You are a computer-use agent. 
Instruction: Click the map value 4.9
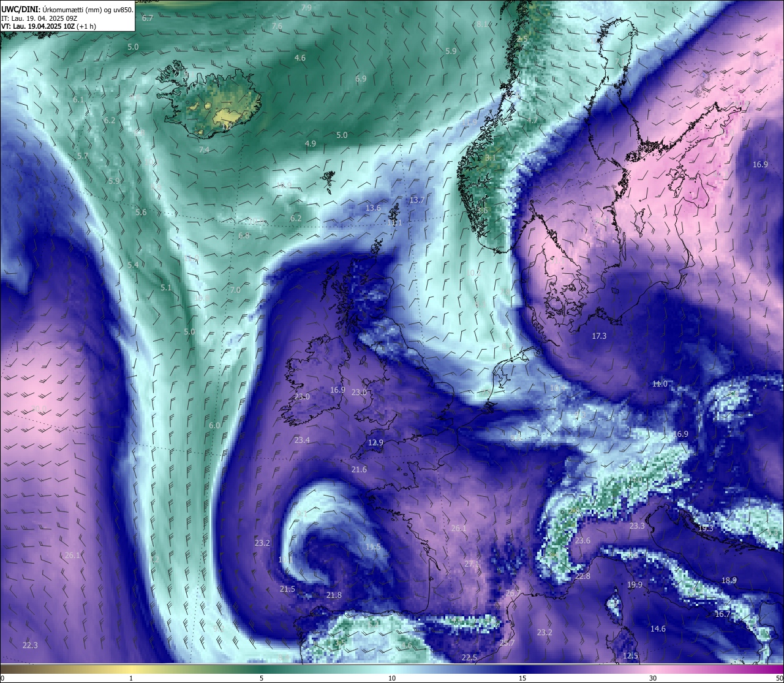click(x=311, y=144)
